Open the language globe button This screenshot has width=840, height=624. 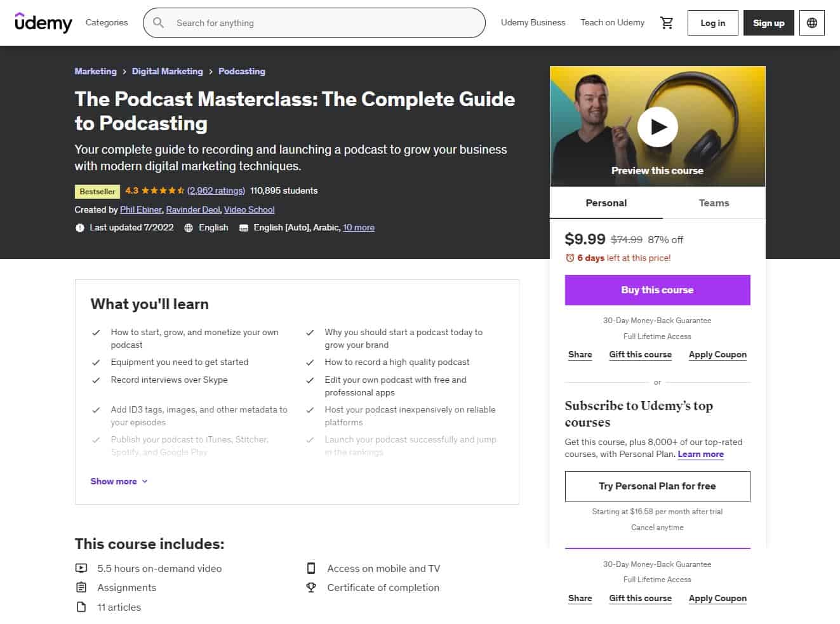pyautogui.click(x=812, y=23)
